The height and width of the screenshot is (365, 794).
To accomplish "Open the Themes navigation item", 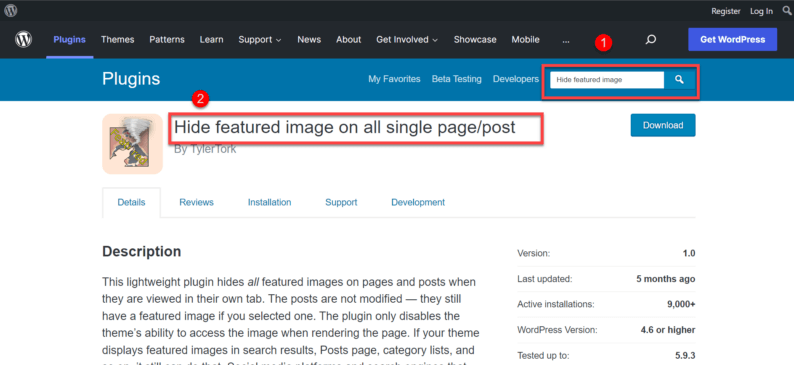I will (x=117, y=39).
